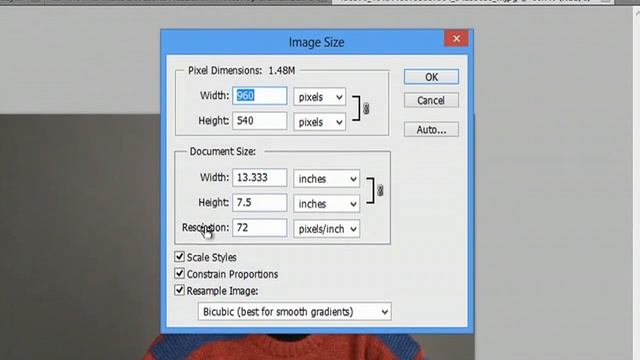Viewport: 640px width, 360px height.
Task: Click the Document Size: label
Action: coord(222,151)
